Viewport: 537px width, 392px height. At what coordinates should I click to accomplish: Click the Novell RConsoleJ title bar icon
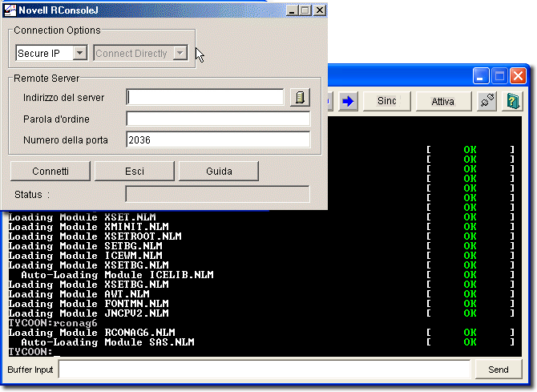point(10,10)
